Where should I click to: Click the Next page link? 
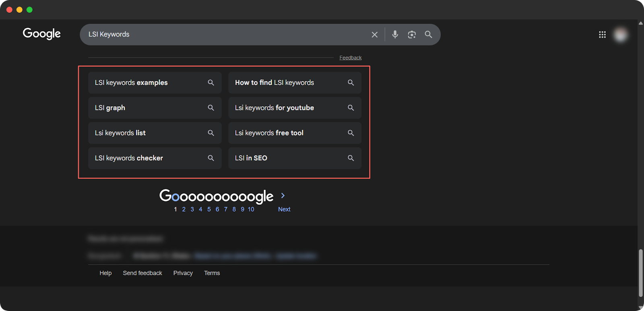point(284,209)
